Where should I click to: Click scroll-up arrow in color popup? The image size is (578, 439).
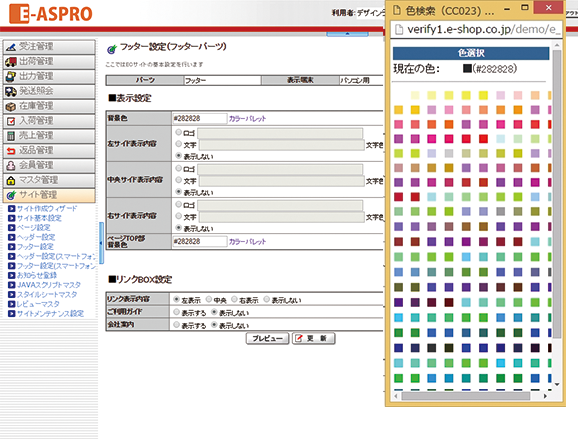click(557, 45)
